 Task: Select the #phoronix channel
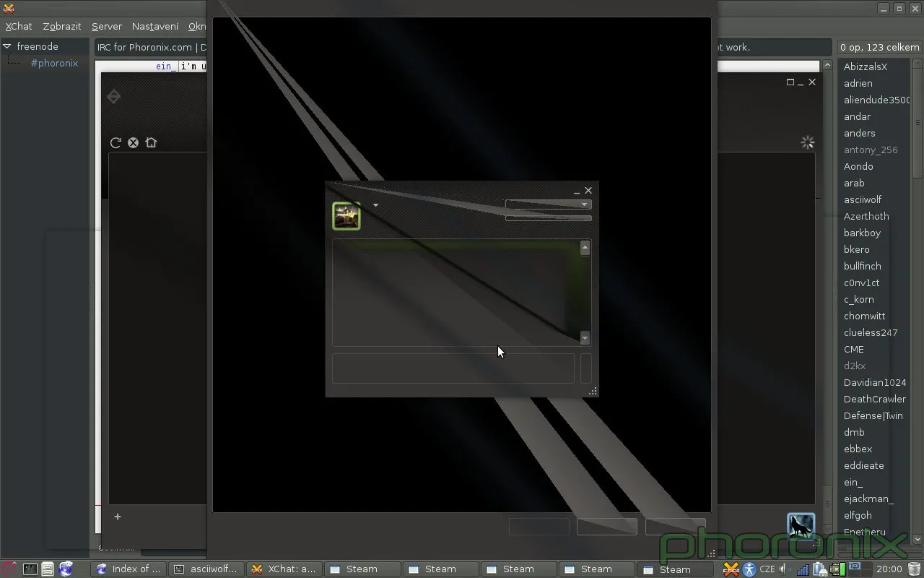coord(54,63)
